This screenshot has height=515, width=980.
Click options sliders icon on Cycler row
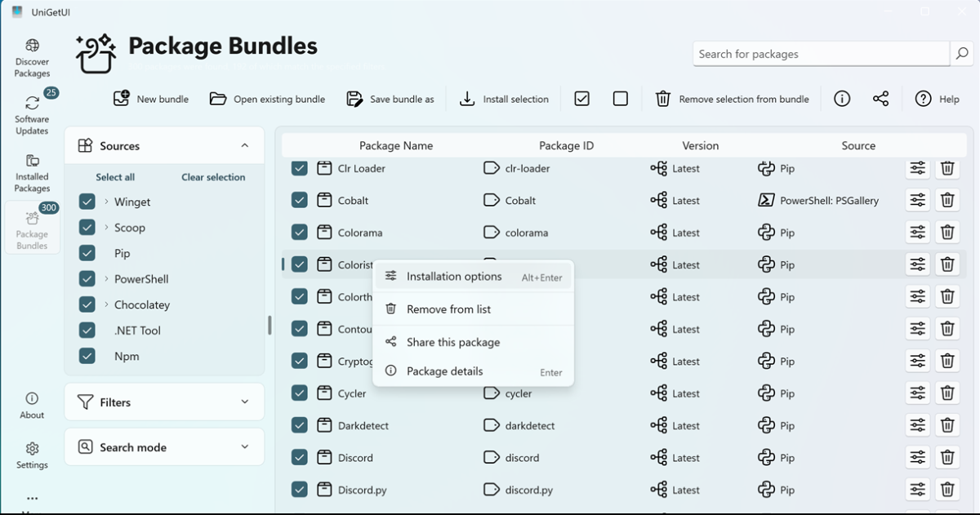918,393
